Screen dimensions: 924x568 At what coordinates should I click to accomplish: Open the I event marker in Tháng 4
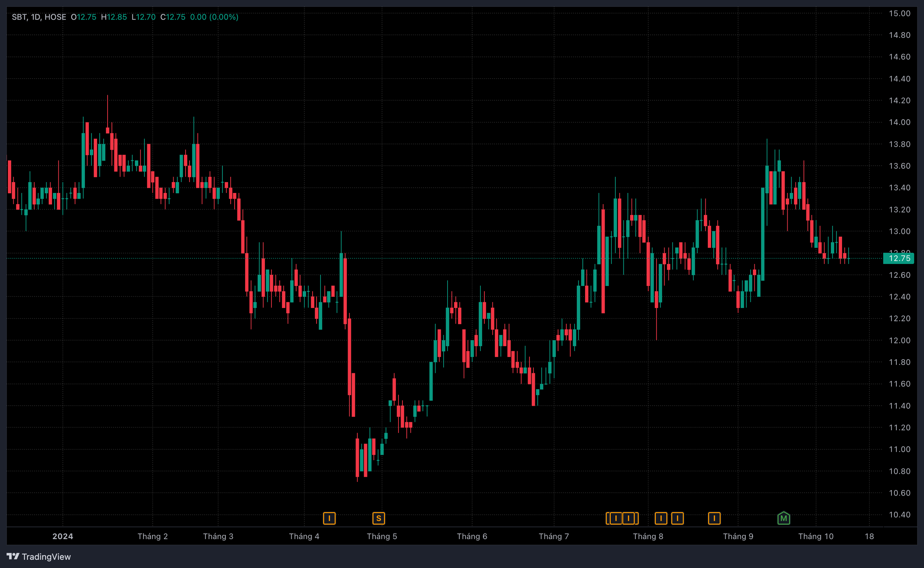[x=329, y=519]
